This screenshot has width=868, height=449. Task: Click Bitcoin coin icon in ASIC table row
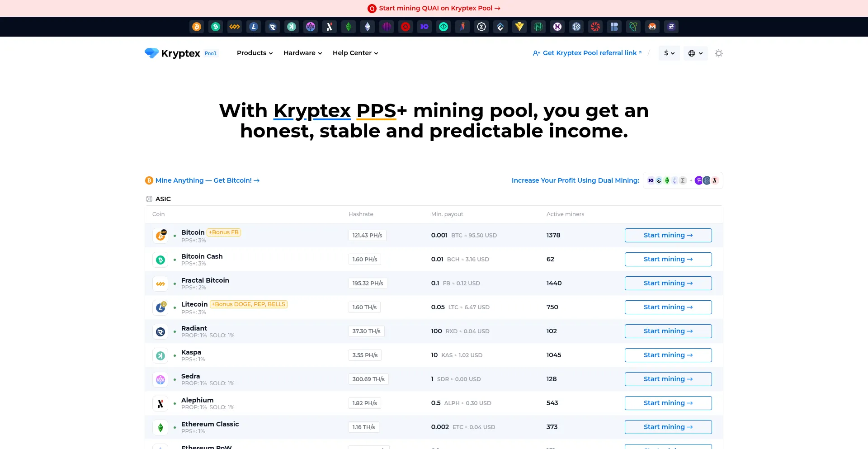pos(160,235)
